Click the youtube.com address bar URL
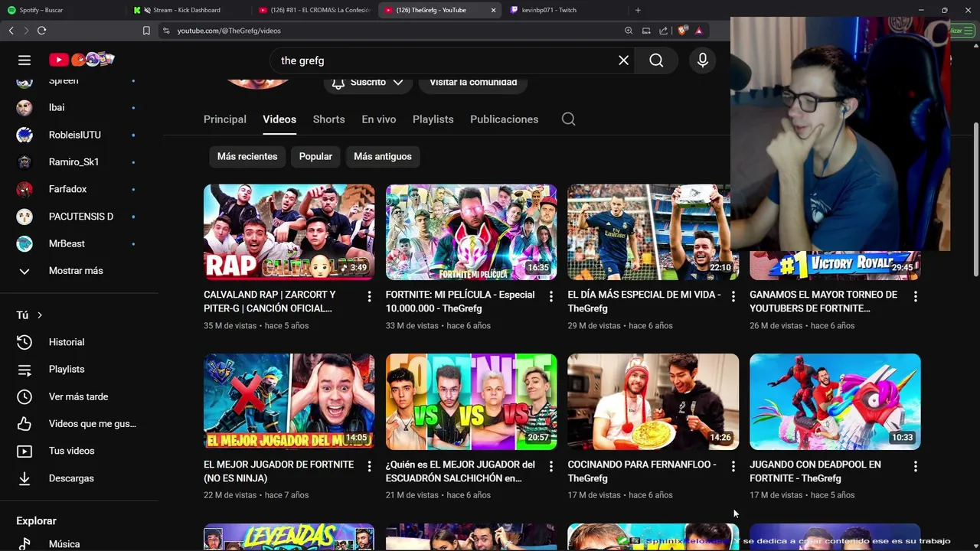 pos(229,31)
